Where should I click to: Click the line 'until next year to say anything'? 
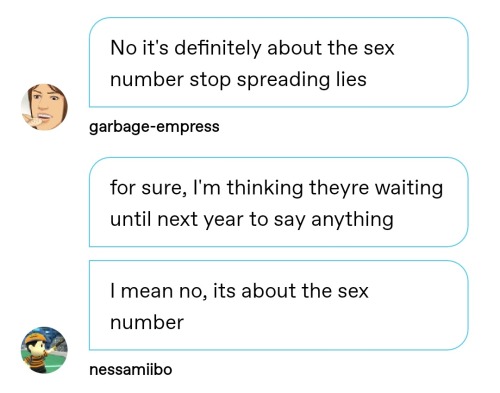click(x=252, y=219)
